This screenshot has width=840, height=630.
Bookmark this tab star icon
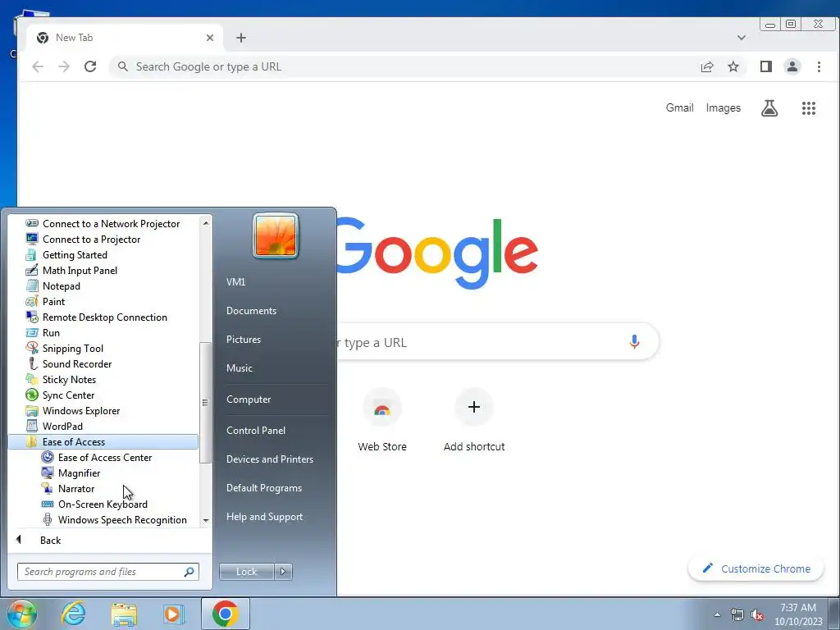click(x=733, y=66)
